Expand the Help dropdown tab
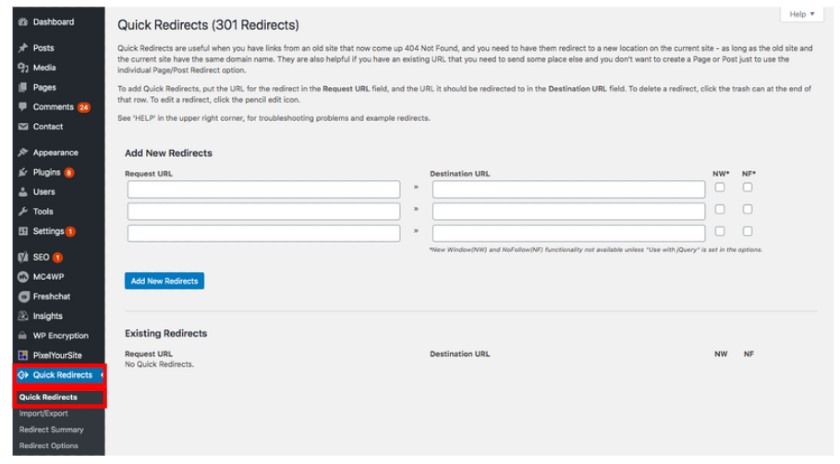840x464 pixels. click(x=801, y=14)
